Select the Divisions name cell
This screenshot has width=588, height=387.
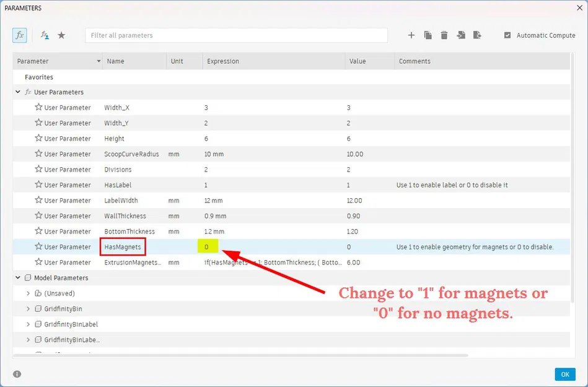(x=118, y=169)
